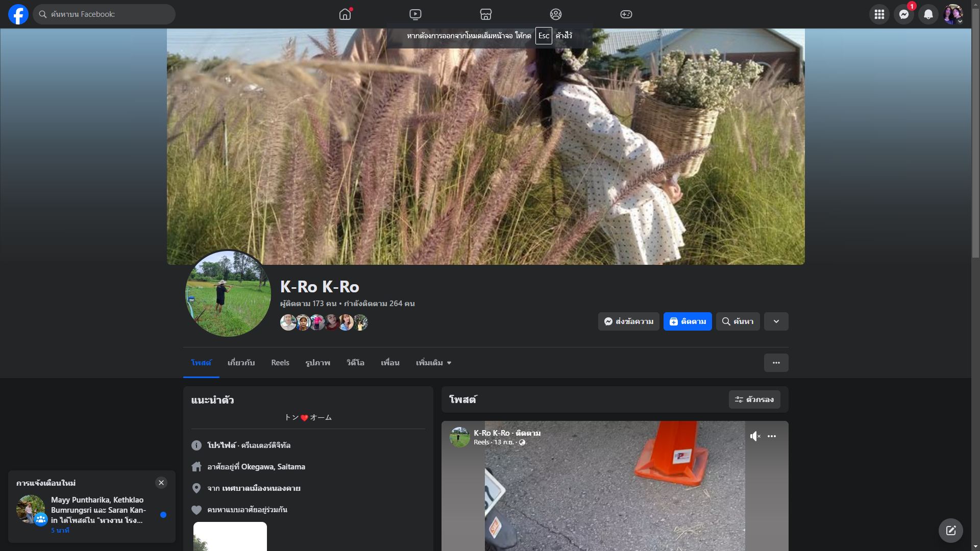
Task: Click the blue Follow button
Action: (688, 321)
